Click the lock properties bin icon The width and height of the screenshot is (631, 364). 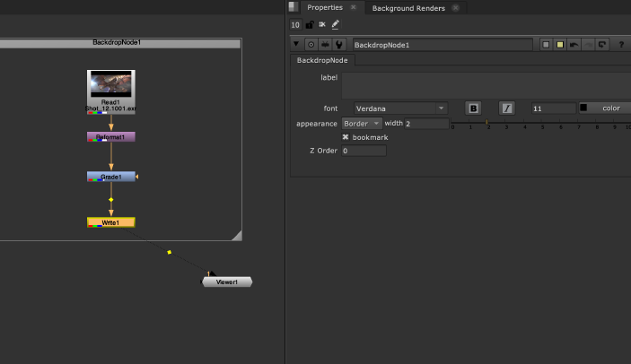(x=309, y=25)
